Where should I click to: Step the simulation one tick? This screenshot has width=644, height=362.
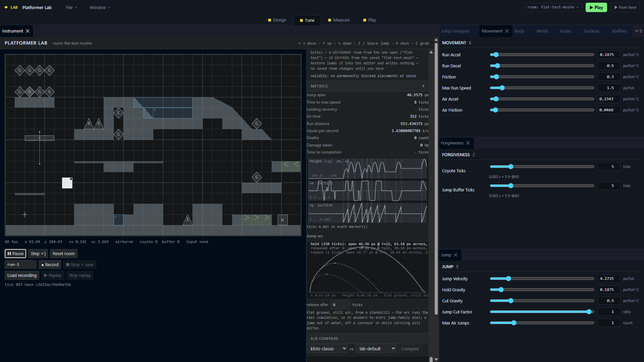[38, 254]
